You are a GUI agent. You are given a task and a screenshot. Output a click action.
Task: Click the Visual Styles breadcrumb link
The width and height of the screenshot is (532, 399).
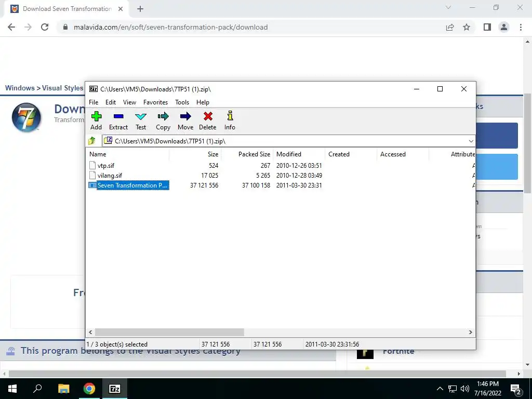coord(62,88)
